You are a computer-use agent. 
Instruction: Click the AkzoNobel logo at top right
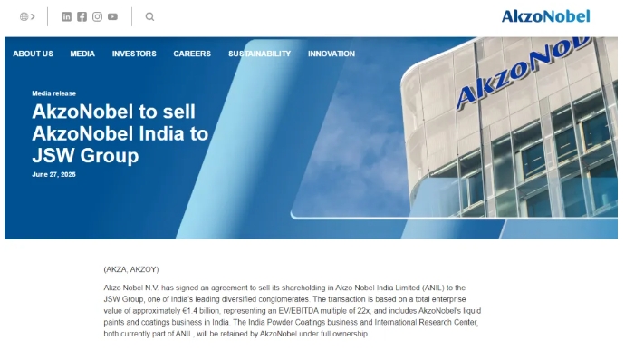[x=545, y=16]
